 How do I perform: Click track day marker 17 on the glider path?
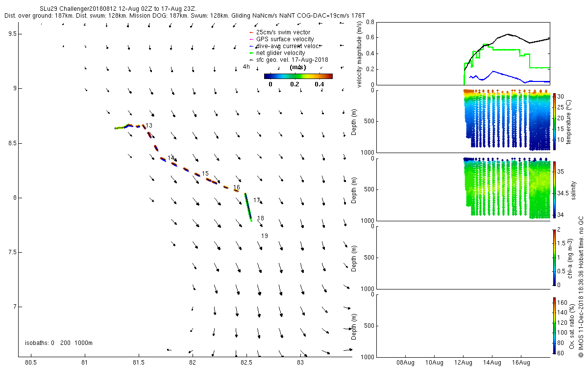coord(257,200)
